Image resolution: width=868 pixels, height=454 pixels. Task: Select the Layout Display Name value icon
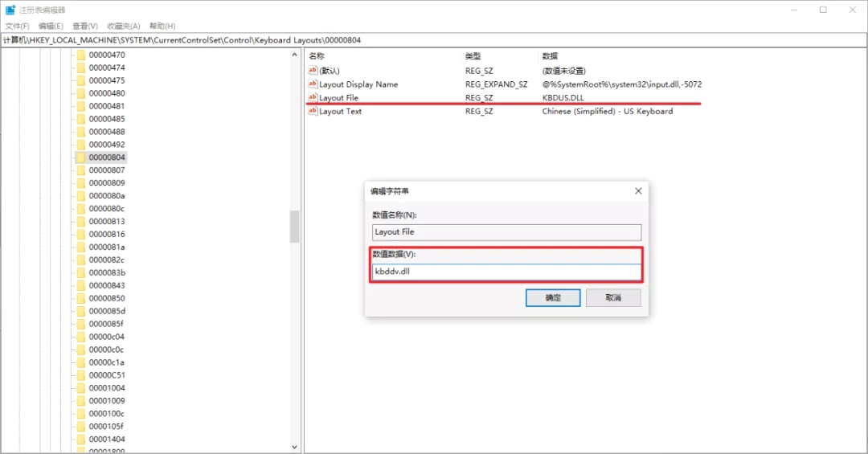tap(313, 84)
